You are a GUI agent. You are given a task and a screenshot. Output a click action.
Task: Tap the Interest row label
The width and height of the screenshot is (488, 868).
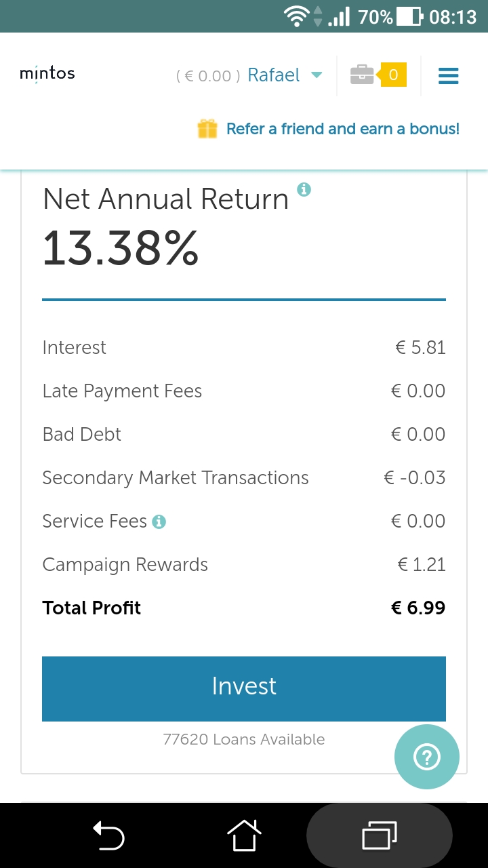click(75, 348)
